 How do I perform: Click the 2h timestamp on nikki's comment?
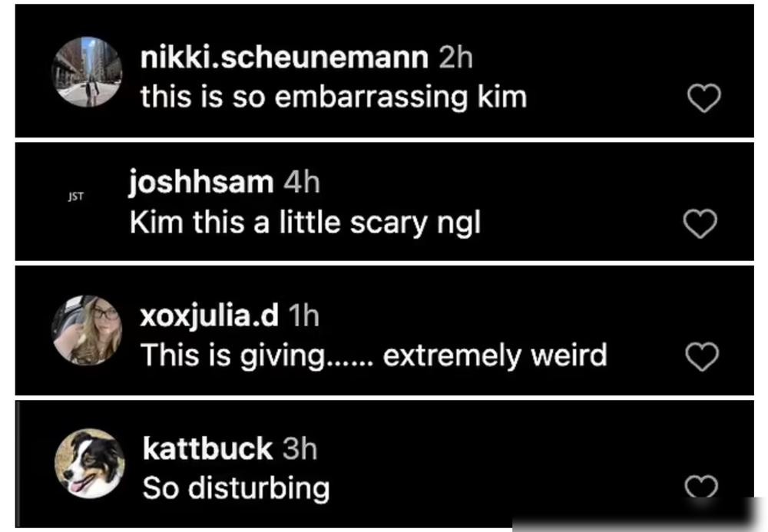455,58
